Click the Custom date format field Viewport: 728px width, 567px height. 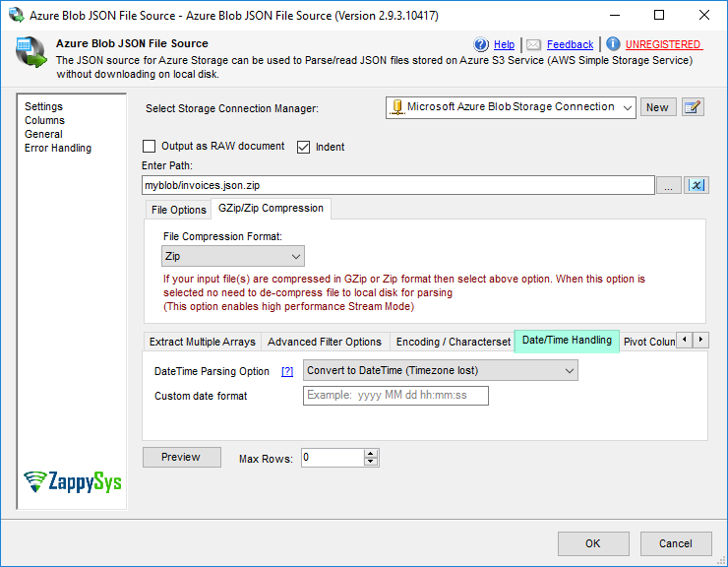click(x=395, y=396)
